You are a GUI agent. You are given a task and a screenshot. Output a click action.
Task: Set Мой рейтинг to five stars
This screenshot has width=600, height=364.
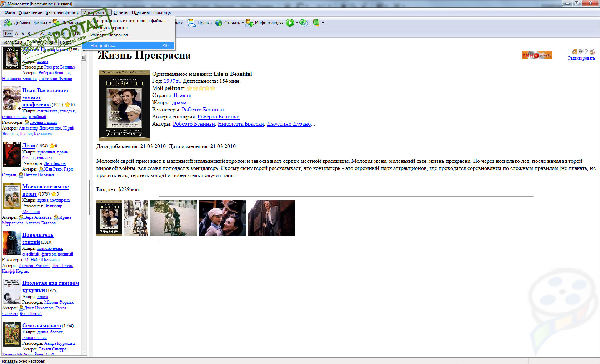point(212,88)
